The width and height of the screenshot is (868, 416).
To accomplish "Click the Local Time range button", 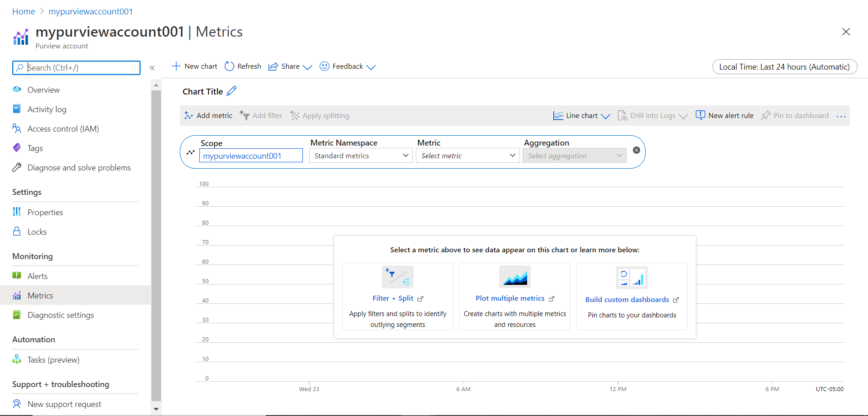I will point(784,67).
